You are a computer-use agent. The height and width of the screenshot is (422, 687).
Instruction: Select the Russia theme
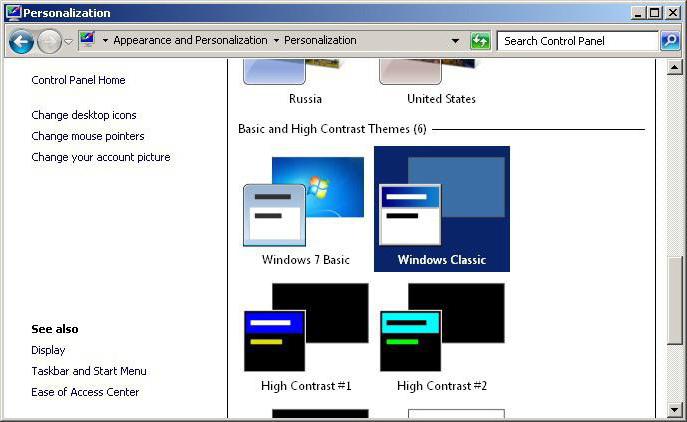[305, 82]
